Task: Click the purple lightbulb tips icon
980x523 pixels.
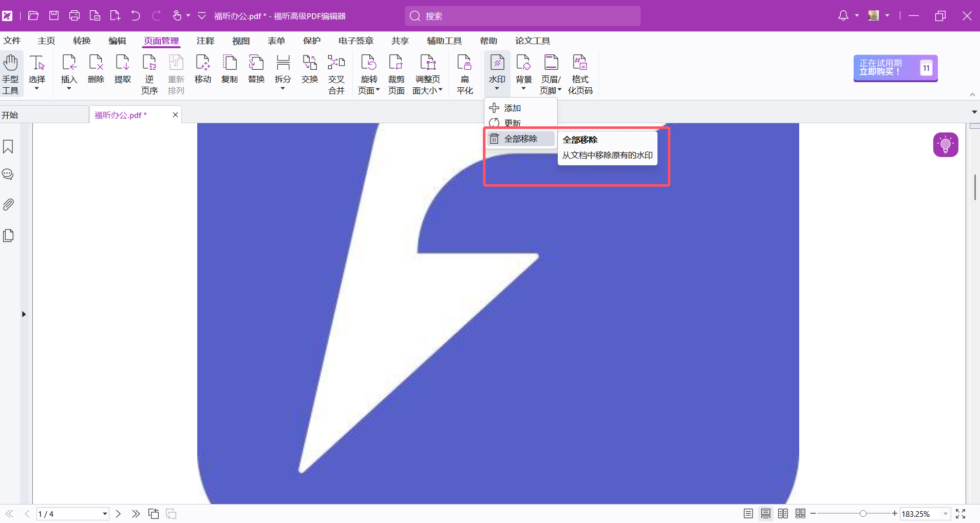Action: point(945,145)
